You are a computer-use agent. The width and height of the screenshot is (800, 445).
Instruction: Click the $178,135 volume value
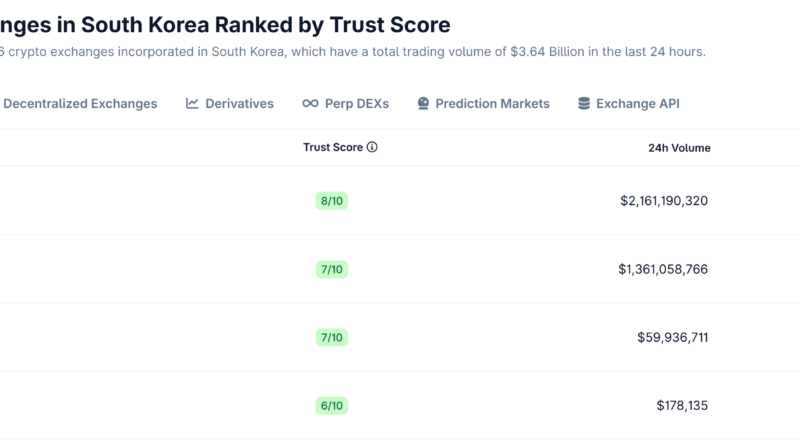683,405
